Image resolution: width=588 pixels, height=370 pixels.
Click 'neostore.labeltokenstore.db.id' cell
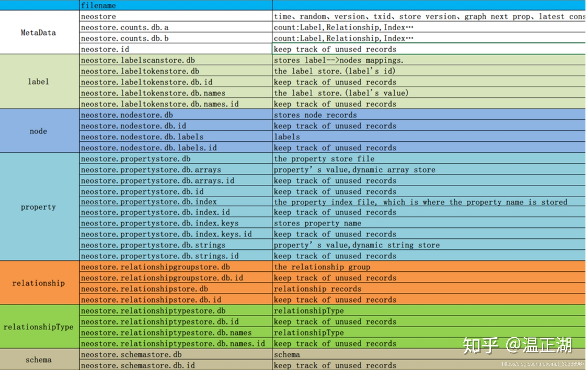tap(176, 82)
